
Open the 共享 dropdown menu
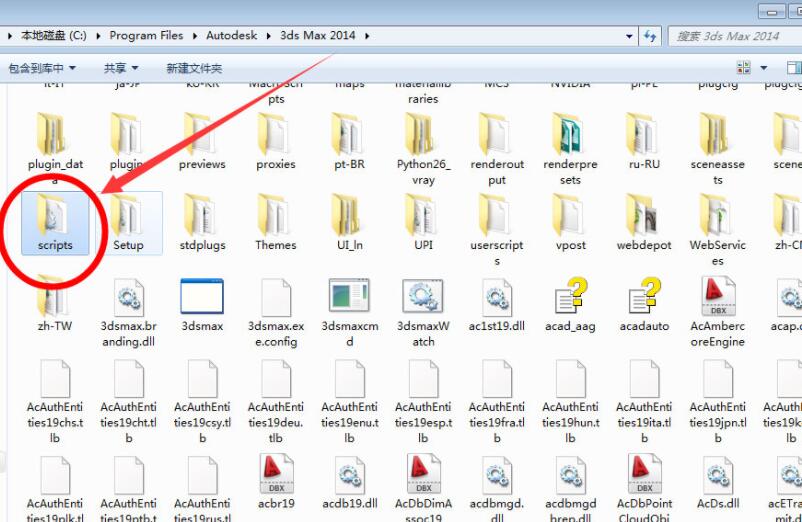tap(121, 68)
